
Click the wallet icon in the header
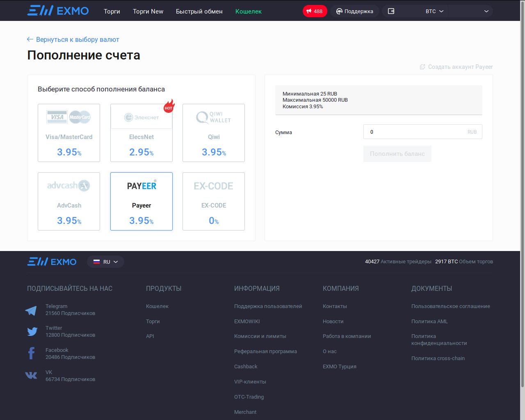click(391, 11)
